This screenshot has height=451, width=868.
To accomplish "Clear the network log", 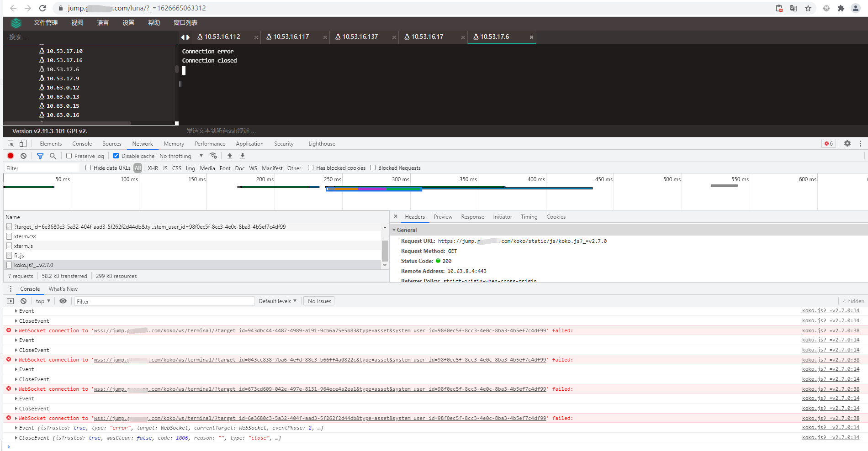I will pyautogui.click(x=23, y=156).
